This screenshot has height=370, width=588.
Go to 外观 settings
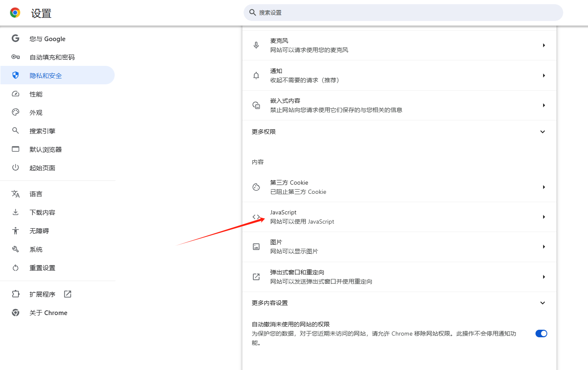coord(58,112)
